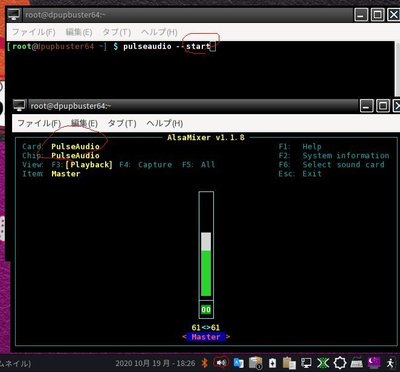Click the AlsaMixer v1.1.8 title text
Viewport: 400px width, 372px height.
(206, 137)
